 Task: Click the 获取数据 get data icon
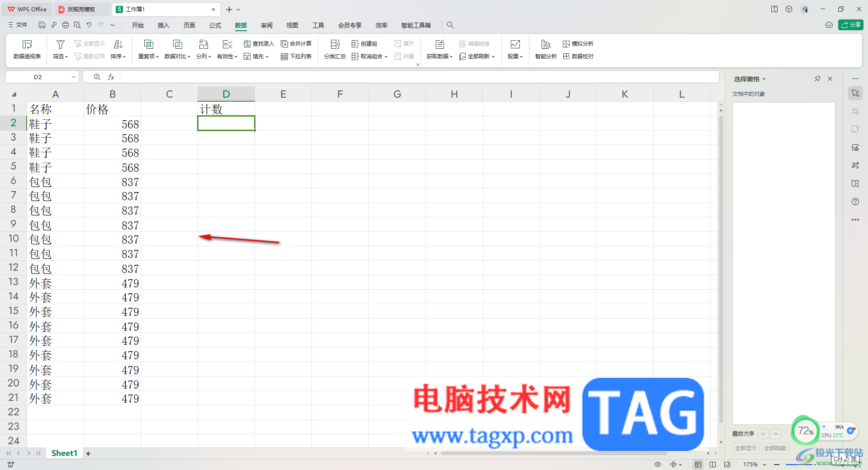[x=439, y=44]
